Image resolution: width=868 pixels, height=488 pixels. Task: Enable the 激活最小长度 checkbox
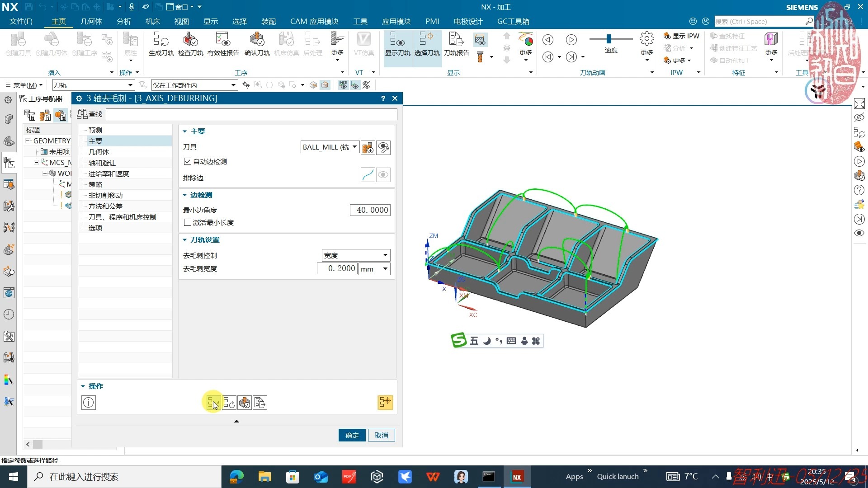(x=188, y=222)
